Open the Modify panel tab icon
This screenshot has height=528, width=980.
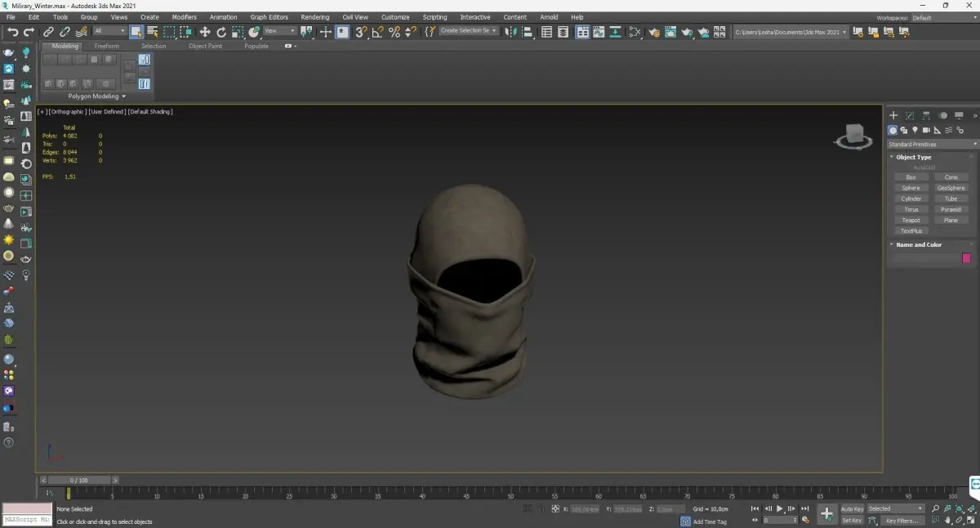(x=910, y=116)
